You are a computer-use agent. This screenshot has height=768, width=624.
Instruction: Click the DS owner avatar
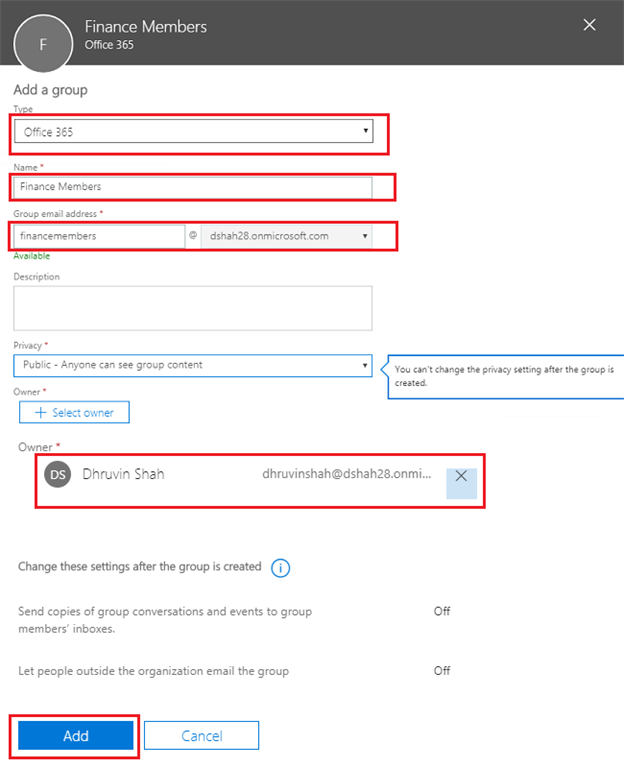(58, 476)
